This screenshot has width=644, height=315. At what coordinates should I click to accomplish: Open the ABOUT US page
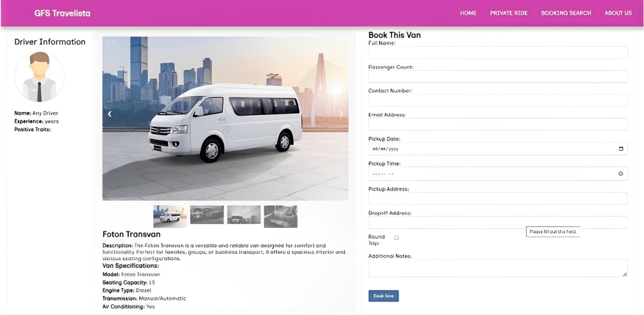tap(618, 13)
